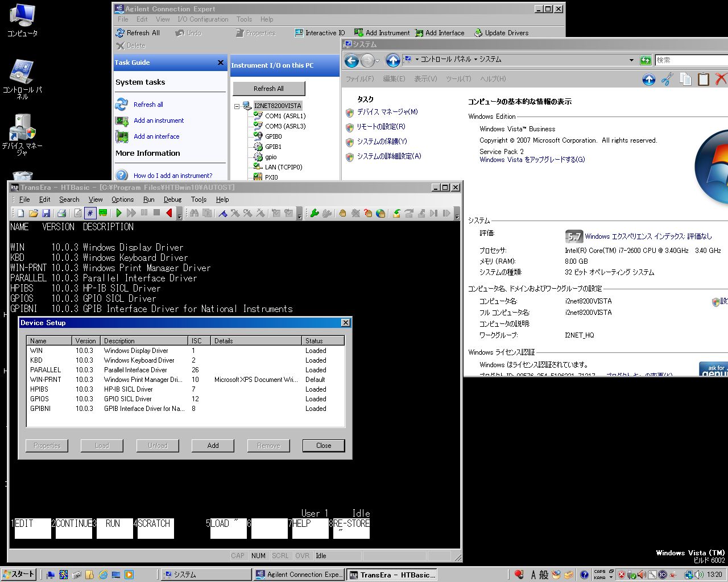Click New file icon in HTBasic toolbar
Screen dimensions: 728x582
(20, 213)
